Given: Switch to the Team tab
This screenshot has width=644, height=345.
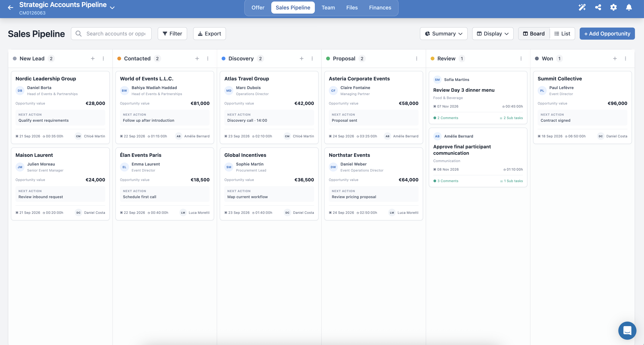Looking at the screenshot, I should [x=328, y=8].
